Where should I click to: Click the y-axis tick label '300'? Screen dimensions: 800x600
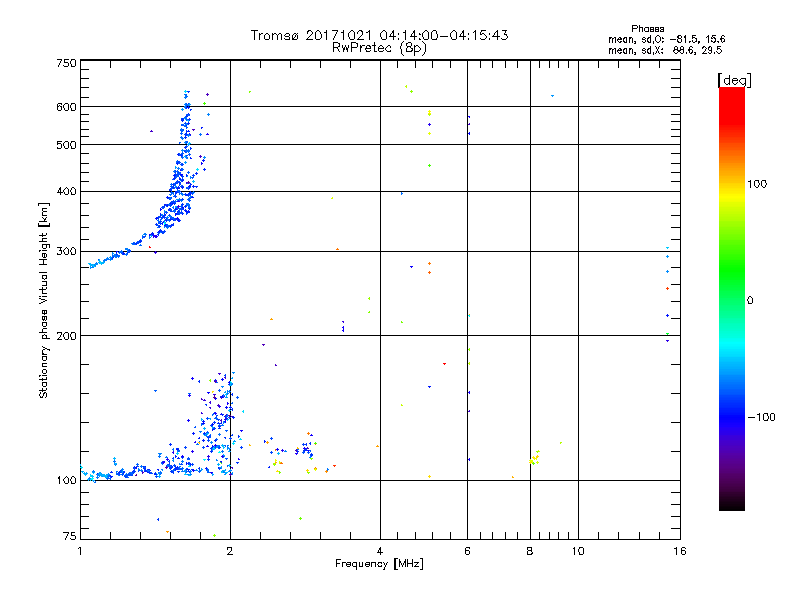pyautogui.click(x=67, y=251)
